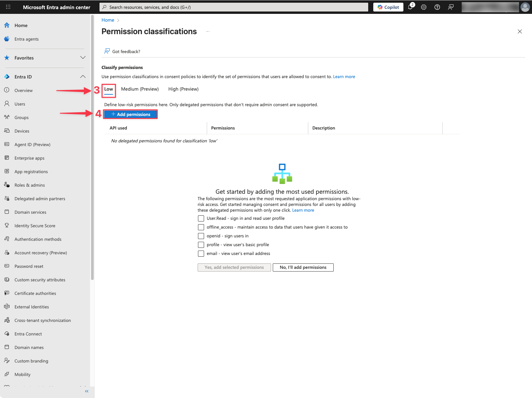The width and height of the screenshot is (532, 398).
Task: Open Domain services menu item
Action: pyautogui.click(x=30, y=212)
